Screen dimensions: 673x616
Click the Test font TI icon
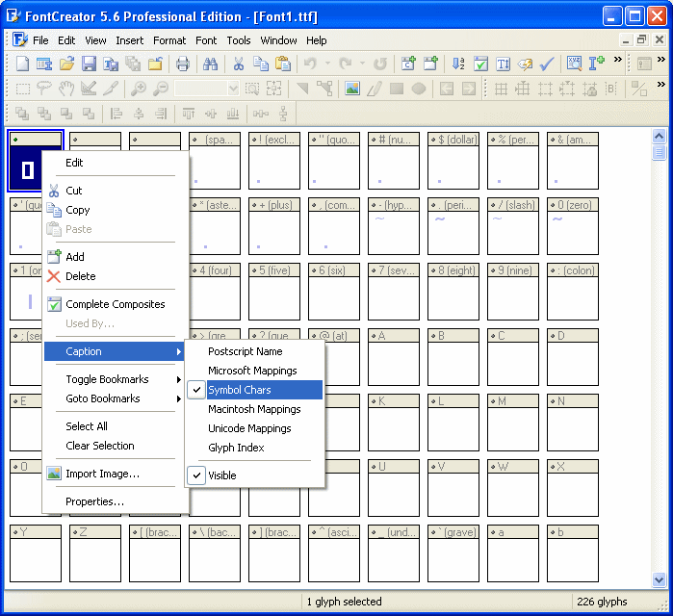click(x=503, y=64)
